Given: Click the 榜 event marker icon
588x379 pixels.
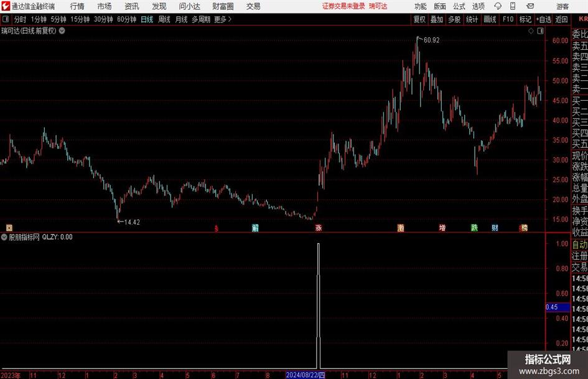Looking at the screenshot, I should [x=524, y=227].
